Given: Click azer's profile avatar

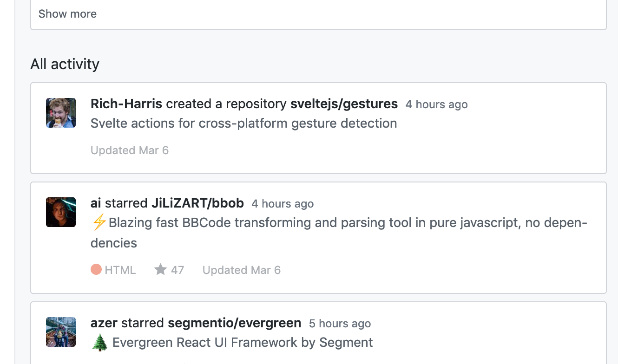Looking at the screenshot, I should (x=60, y=331).
